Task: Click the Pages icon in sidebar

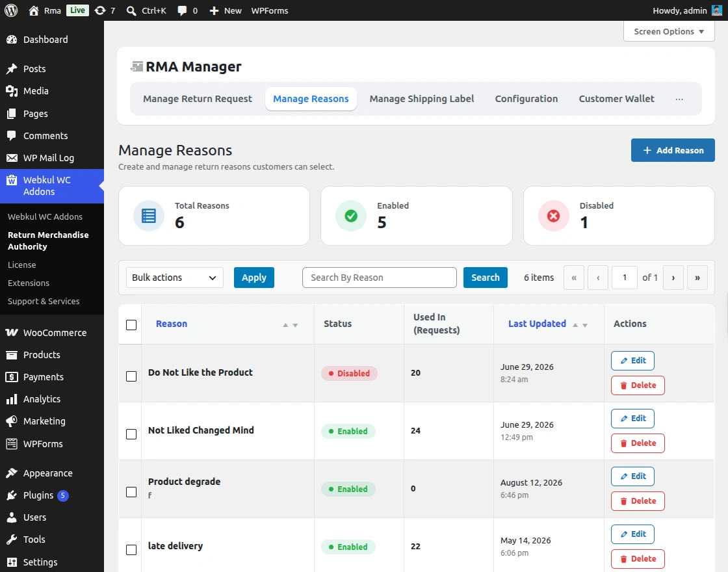Action: coord(12,113)
